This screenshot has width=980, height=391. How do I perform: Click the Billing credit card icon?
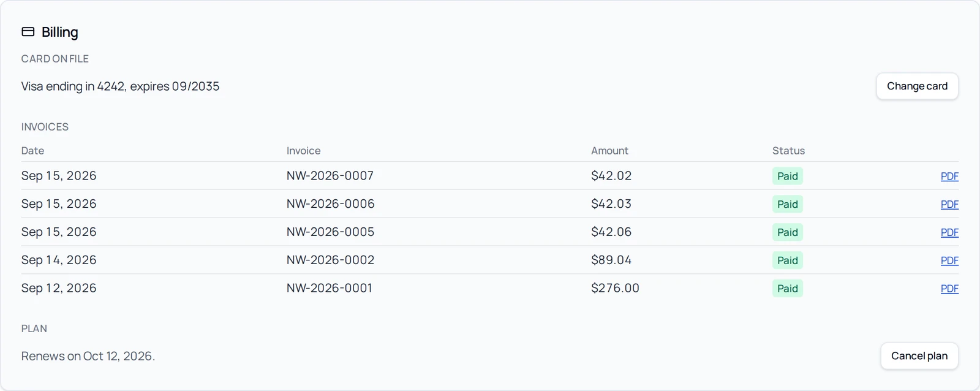click(x=28, y=32)
